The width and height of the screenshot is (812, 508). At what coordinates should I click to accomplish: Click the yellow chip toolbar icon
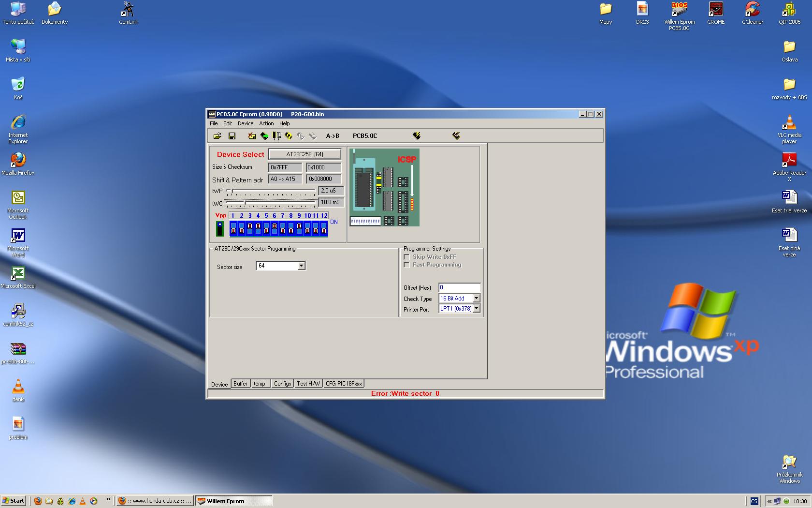tap(289, 136)
